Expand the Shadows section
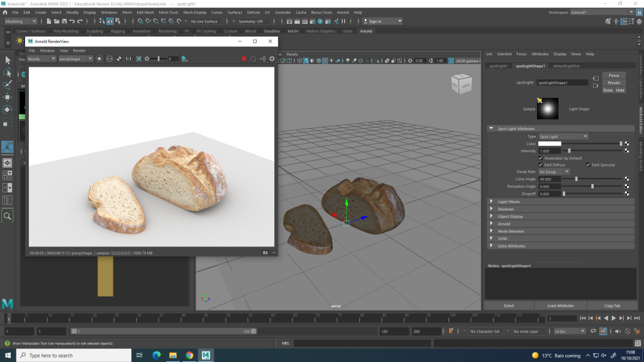Image resolution: width=644 pixels, height=362 pixels. coord(506,209)
